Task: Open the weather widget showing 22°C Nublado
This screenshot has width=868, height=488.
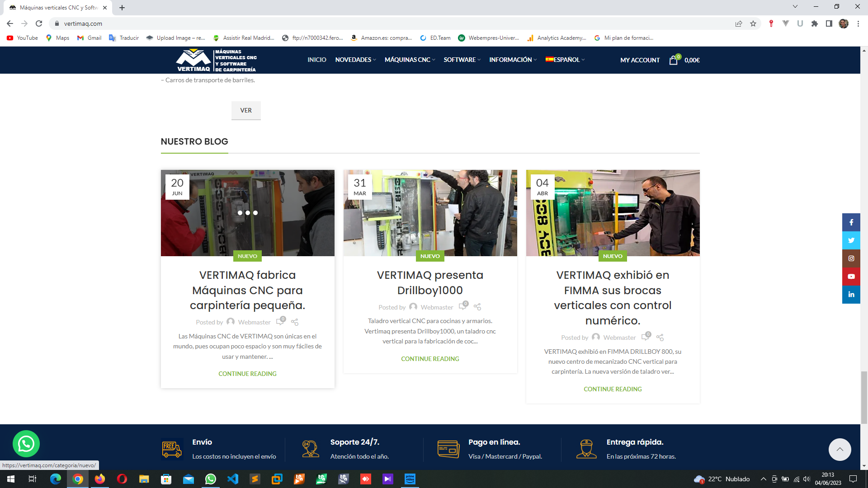Action: tap(722, 479)
